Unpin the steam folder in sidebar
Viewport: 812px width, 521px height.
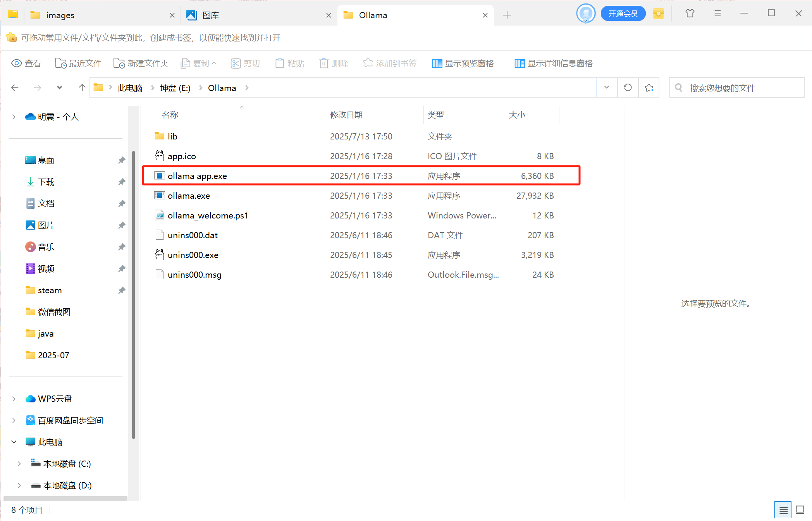pyautogui.click(x=121, y=290)
